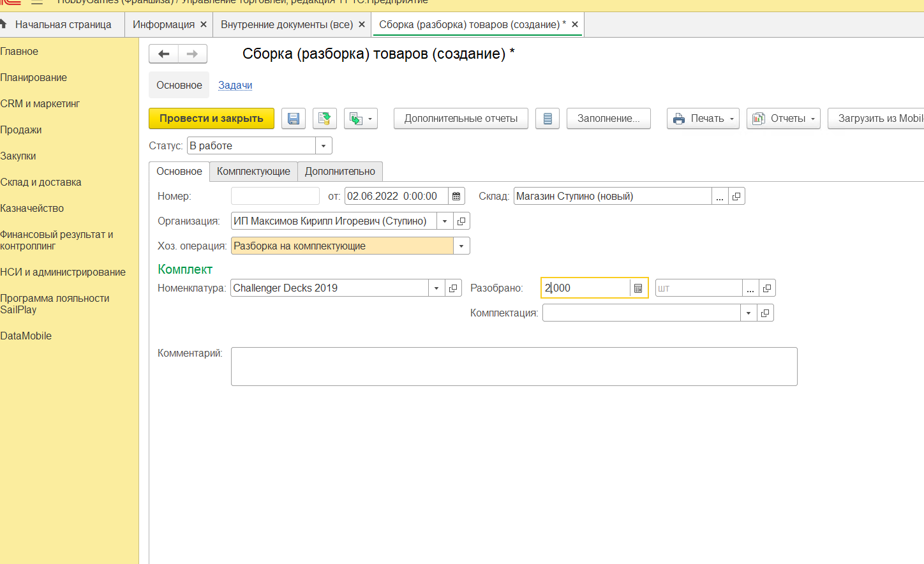924x564 pixels.
Task: Expand the Хоз. операция dropdown
Action: (461, 246)
